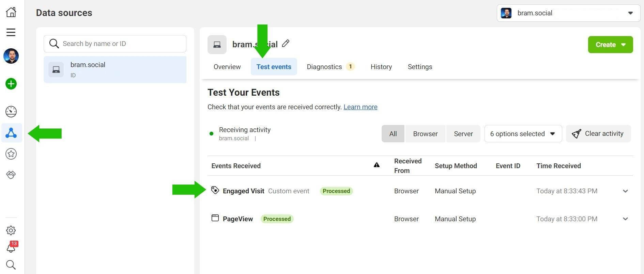Open the Data sources triangle icon
Image resolution: width=644 pixels, height=274 pixels.
[x=11, y=133]
